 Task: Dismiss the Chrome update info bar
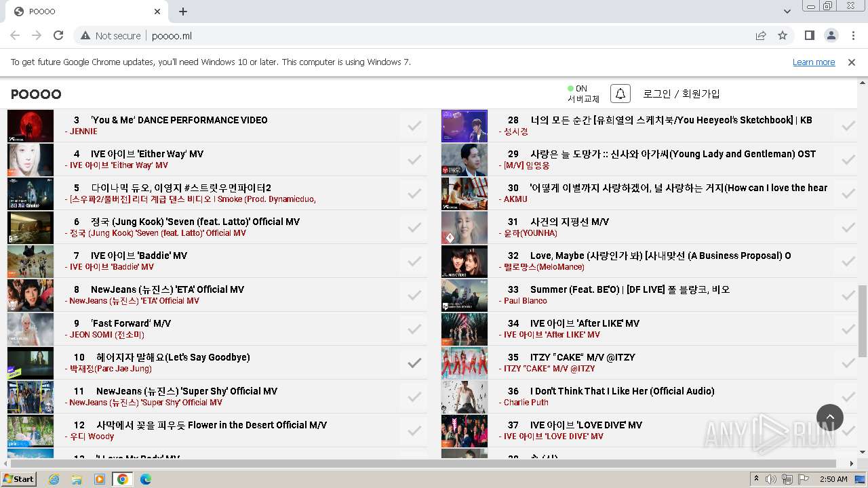852,62
